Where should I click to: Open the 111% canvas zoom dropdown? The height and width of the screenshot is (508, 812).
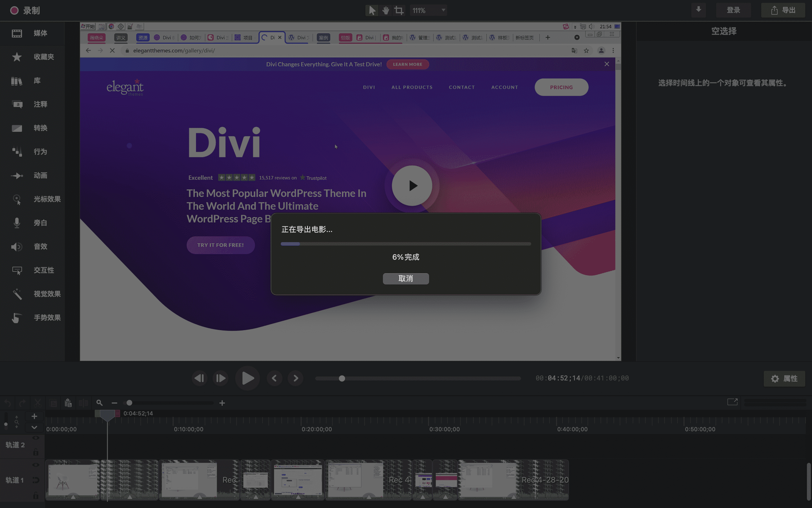click(x=429, y=10)
